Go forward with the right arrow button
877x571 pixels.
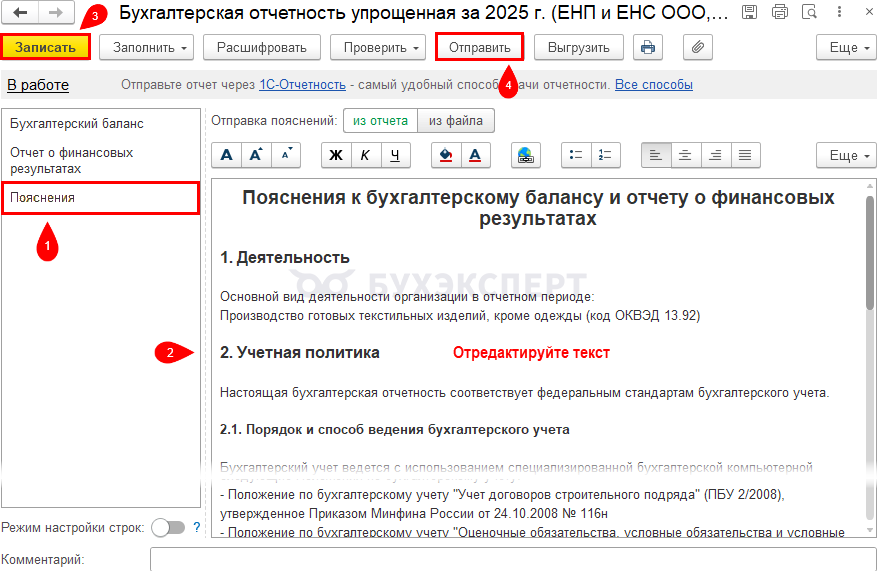click(x=56, y=12)
